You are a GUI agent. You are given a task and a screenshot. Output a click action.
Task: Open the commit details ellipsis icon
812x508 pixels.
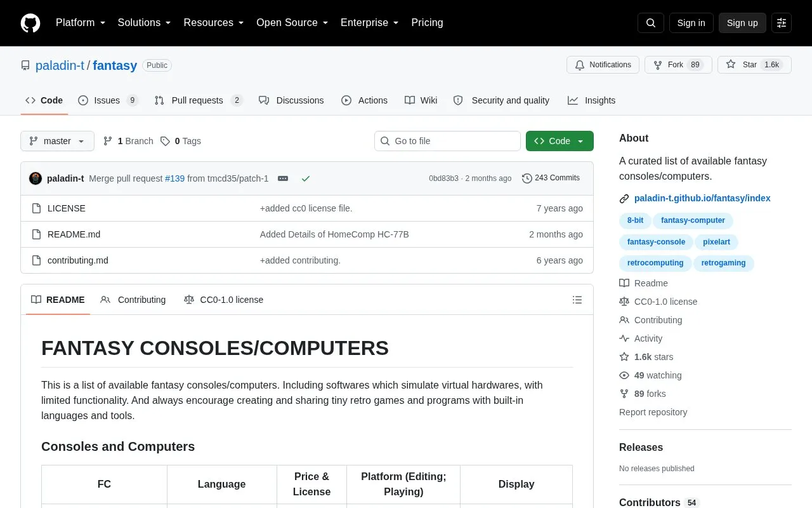click(283, 178)
